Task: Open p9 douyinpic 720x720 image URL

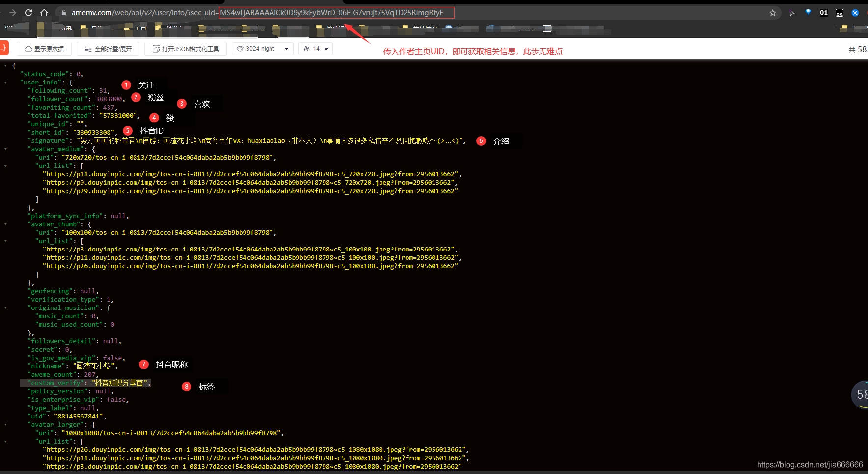Action: (x=248, y=183)
